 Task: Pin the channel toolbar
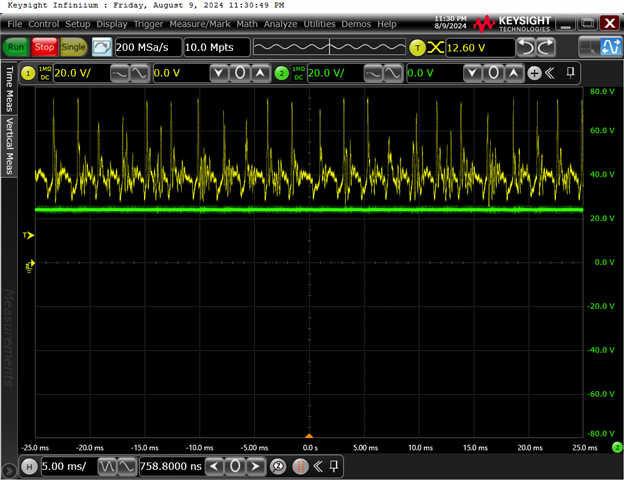[570, 73]
